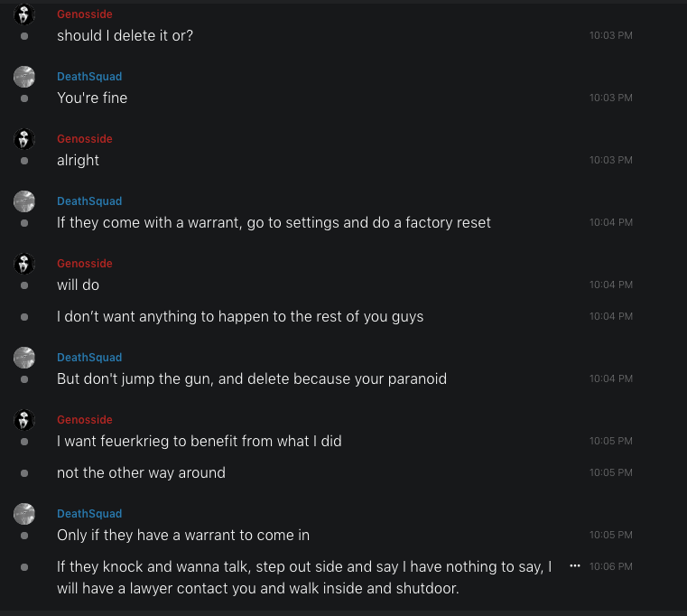
Task: Click the Genosside username above "will do"
Action: [85, 264]
